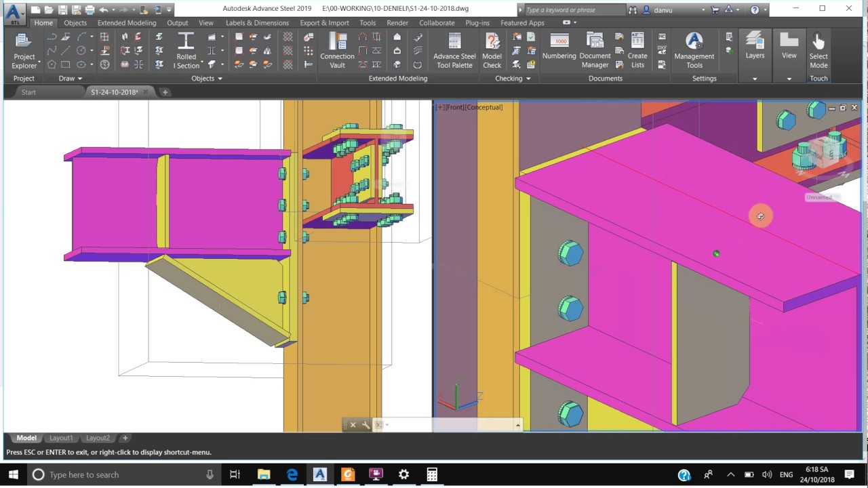Open quick access toolbar customize dropdown
The height and width of the screenshot is (488, 868).
(169, 9)
